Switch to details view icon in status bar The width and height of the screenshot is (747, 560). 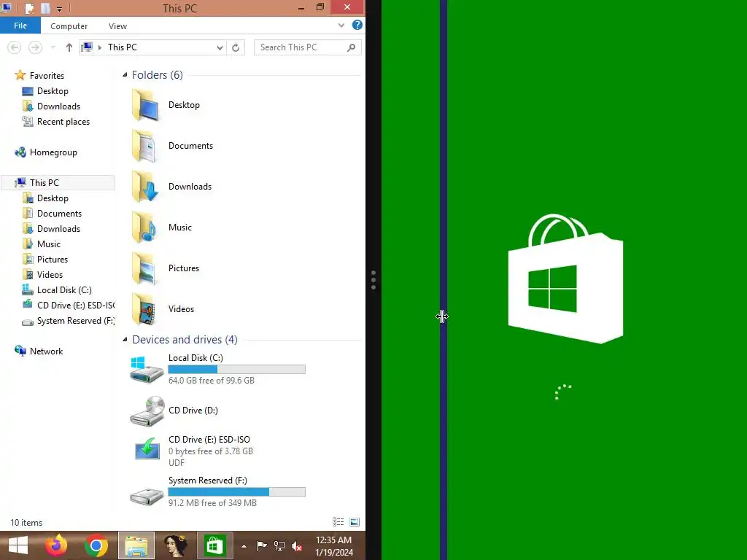338,522
